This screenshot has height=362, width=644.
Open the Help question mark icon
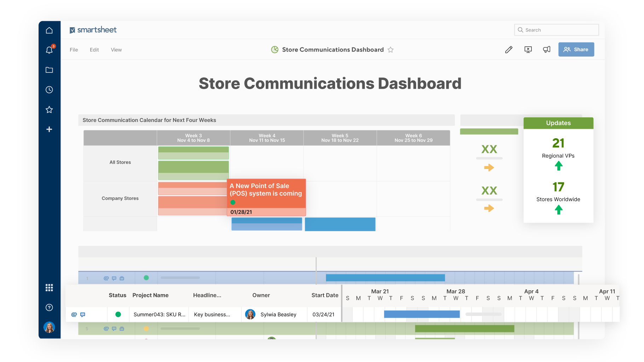coord(49,308)
